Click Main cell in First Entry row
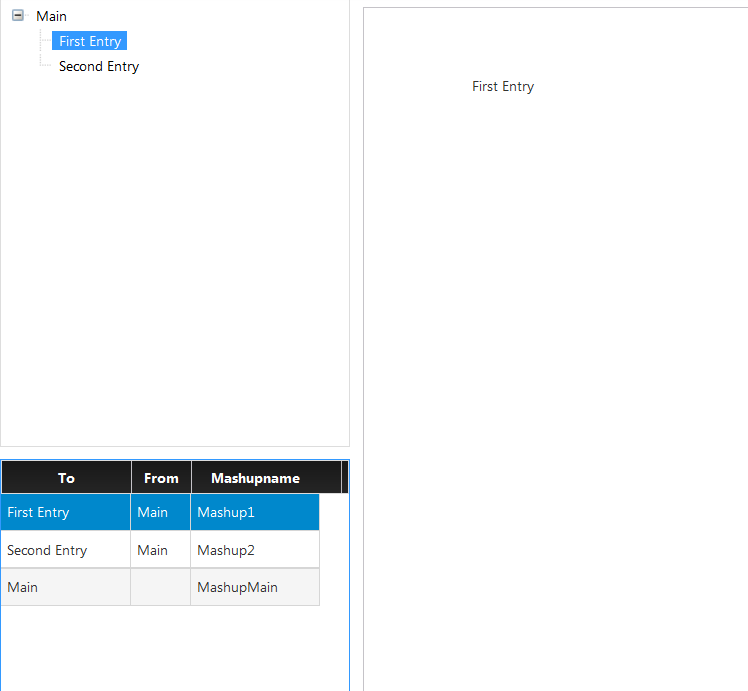The image size is (748, 691). point(160,512)
